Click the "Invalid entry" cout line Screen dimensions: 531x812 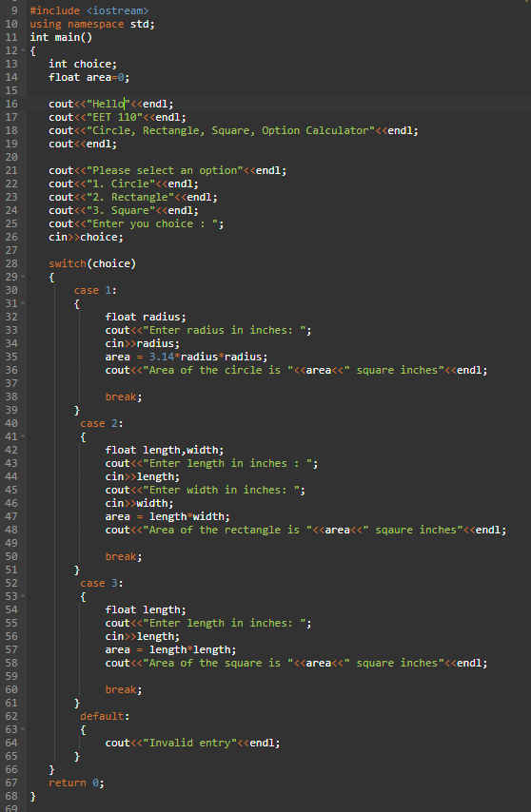(x=193, y=744)
